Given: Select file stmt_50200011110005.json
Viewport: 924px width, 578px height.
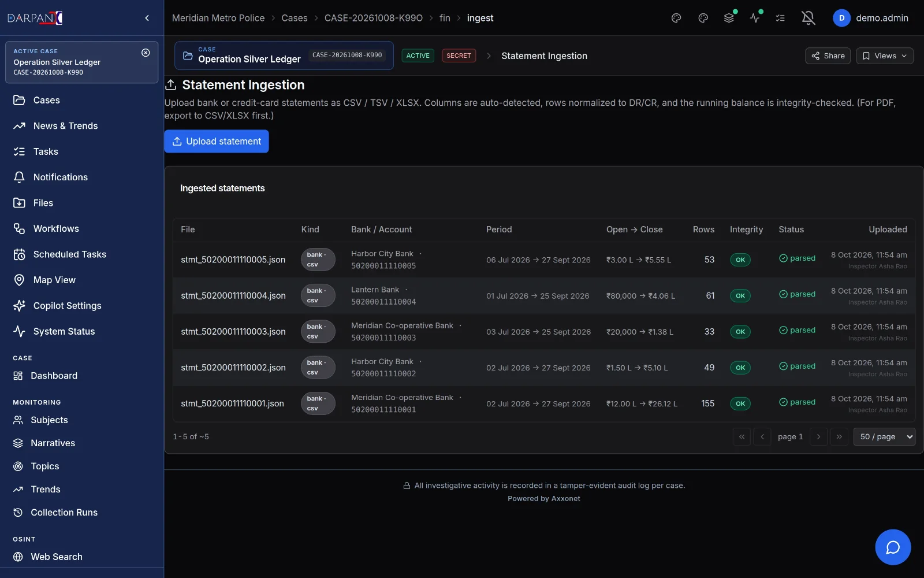Looking at the screenshot, I should pos(233,260).
